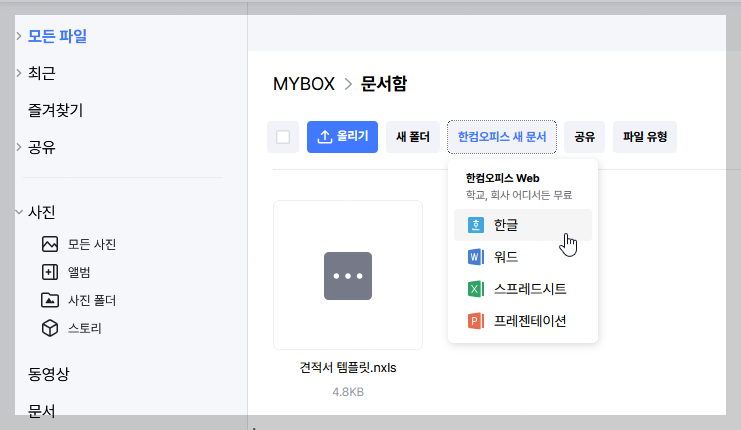Open 동영상 in the sidebar

49,374
